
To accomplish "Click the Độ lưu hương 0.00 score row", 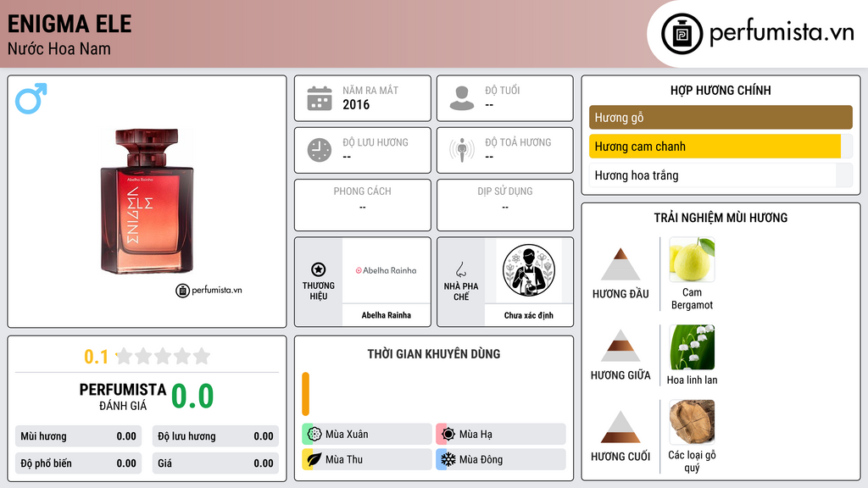I will [x=215, y=436].
